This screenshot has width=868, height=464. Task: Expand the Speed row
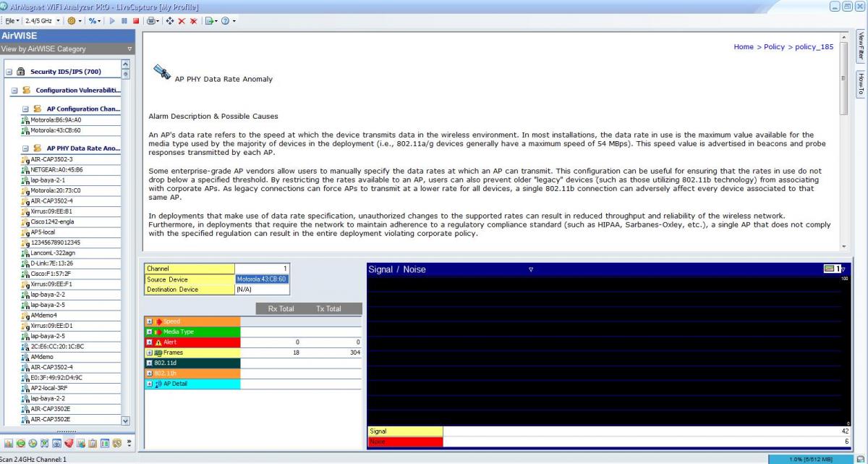tap(150, 321)
